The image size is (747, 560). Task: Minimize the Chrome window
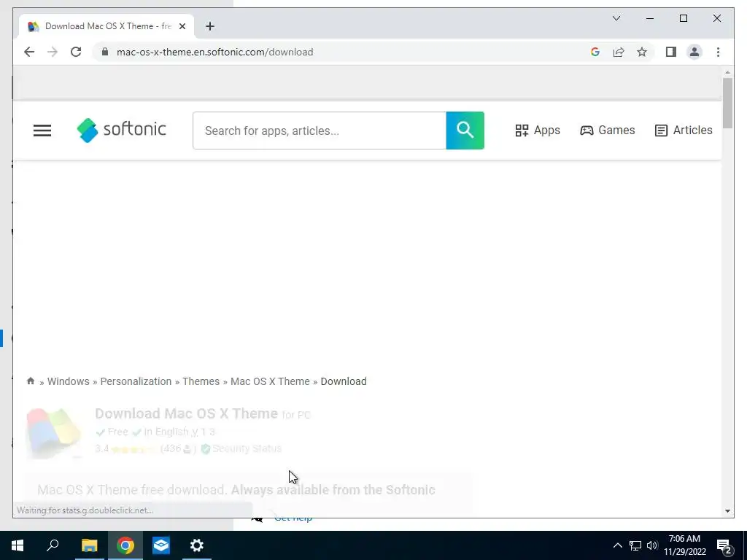[x=650, y=18]
